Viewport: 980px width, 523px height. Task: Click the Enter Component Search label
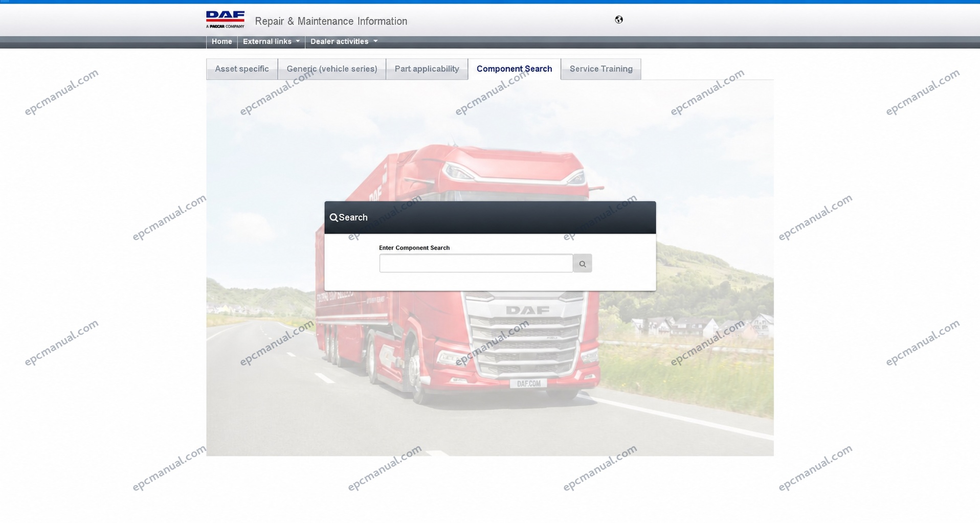click(x=414, y=248)
